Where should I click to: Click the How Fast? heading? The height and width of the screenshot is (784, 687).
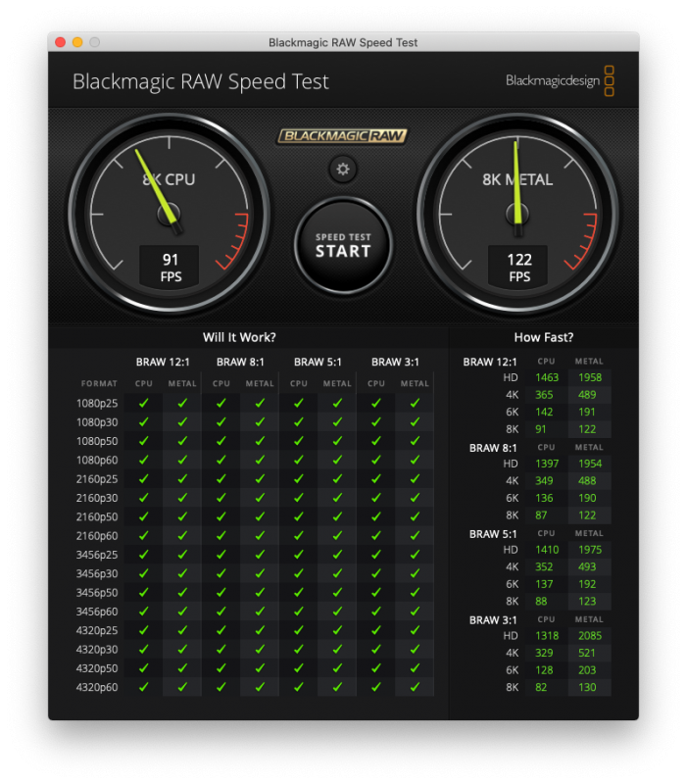tap(544, 337)
